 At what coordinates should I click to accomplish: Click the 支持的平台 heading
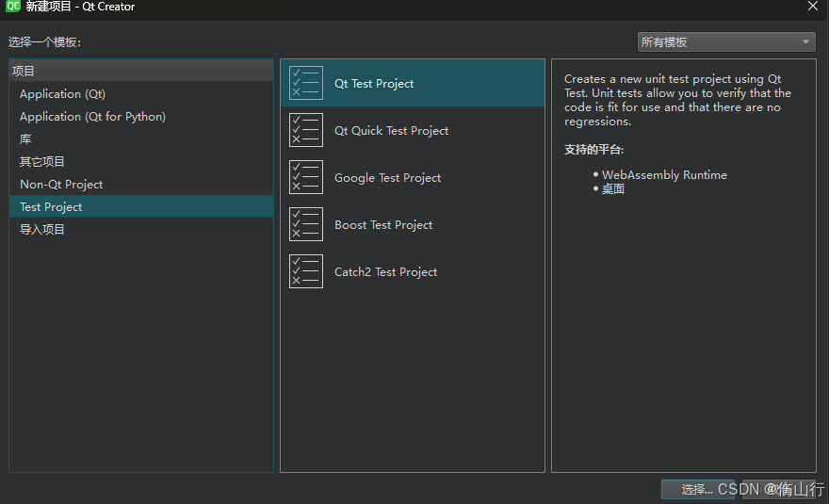(x=593, y=150)
